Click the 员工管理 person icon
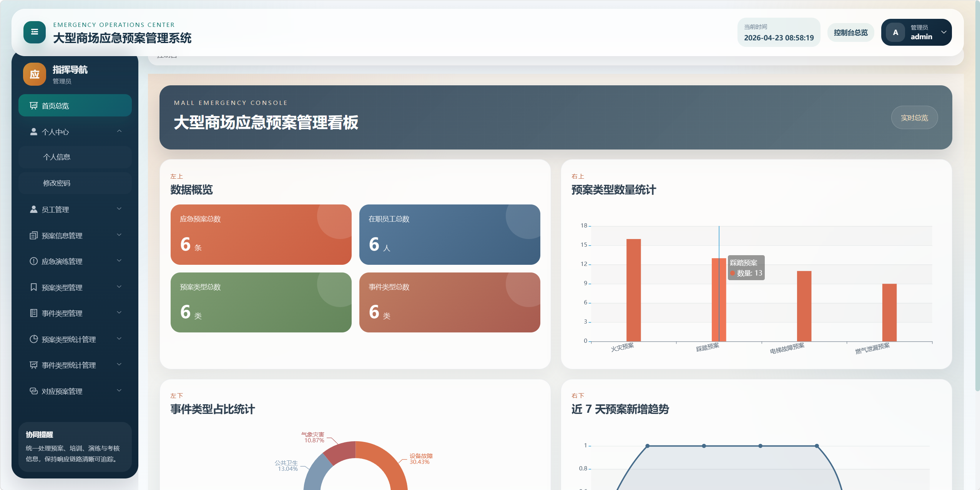The image size is (980, 490). (34, 209)
